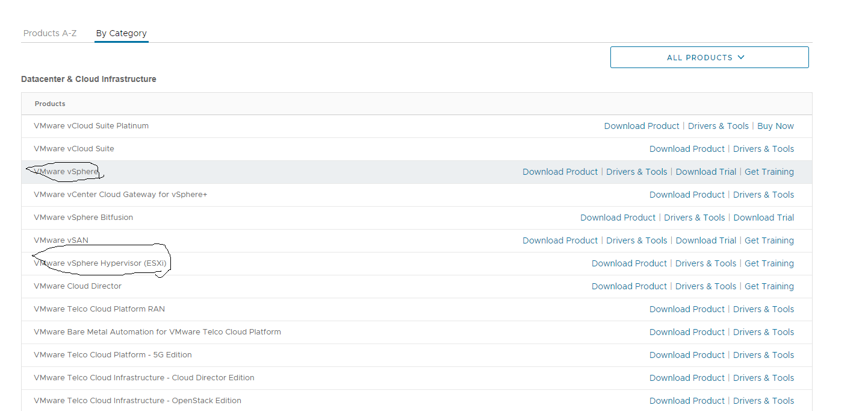This screenshot has width=868, height=411.
Task: Download Product for Bare Metal Automation
Action: (x=687, y=332)
